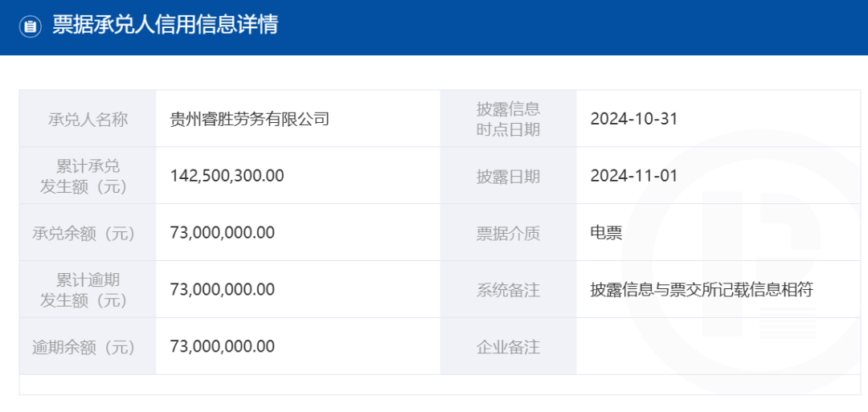
Task: Click the 披露信息时点日期 label
Action: [x=508, y=120]
